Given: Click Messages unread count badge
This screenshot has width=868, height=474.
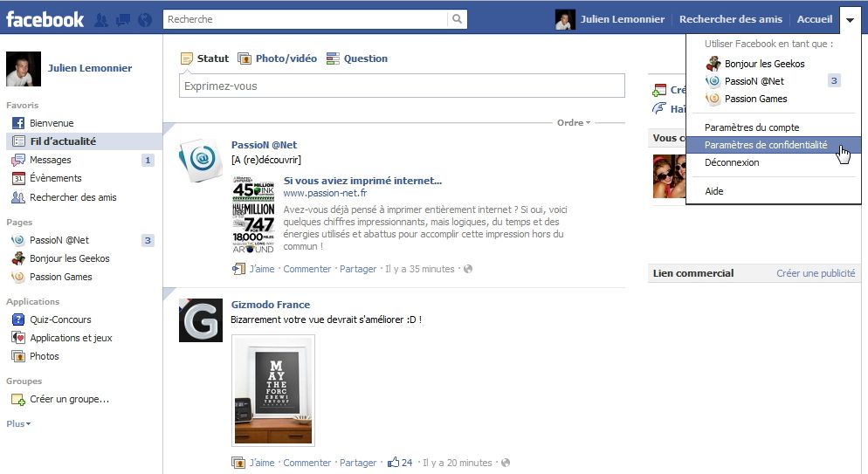Looking at the screenshot, I should click(148, 160).
